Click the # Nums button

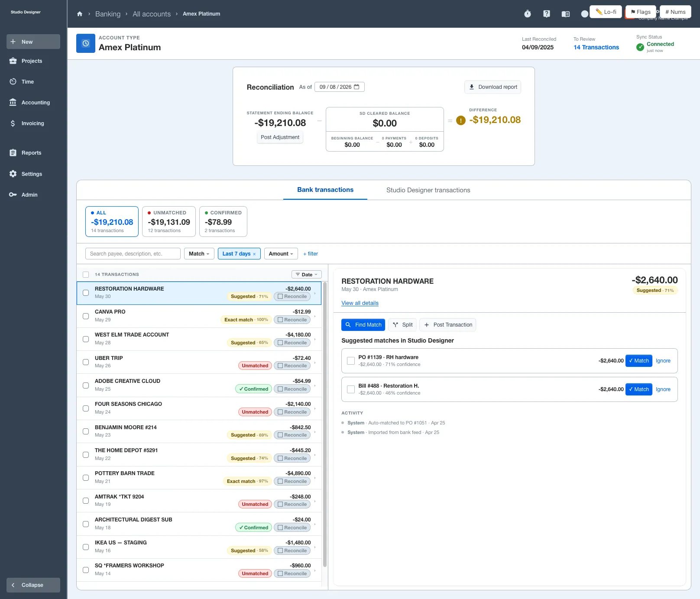[675, 12]
